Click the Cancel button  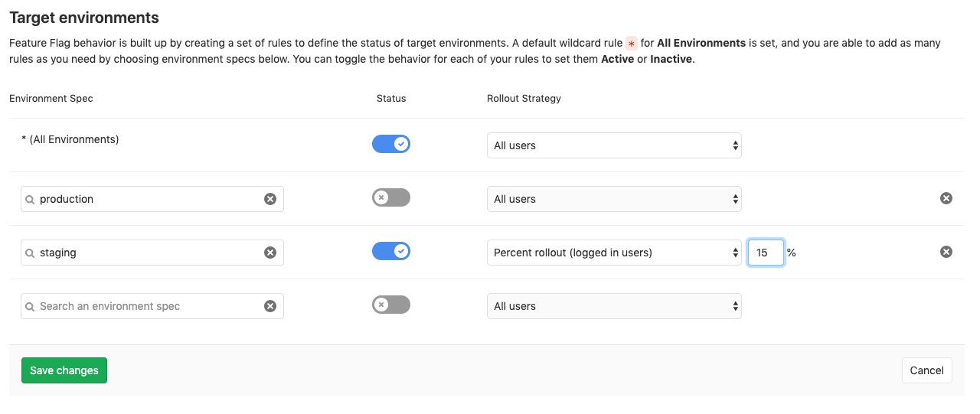coord(926,370)
